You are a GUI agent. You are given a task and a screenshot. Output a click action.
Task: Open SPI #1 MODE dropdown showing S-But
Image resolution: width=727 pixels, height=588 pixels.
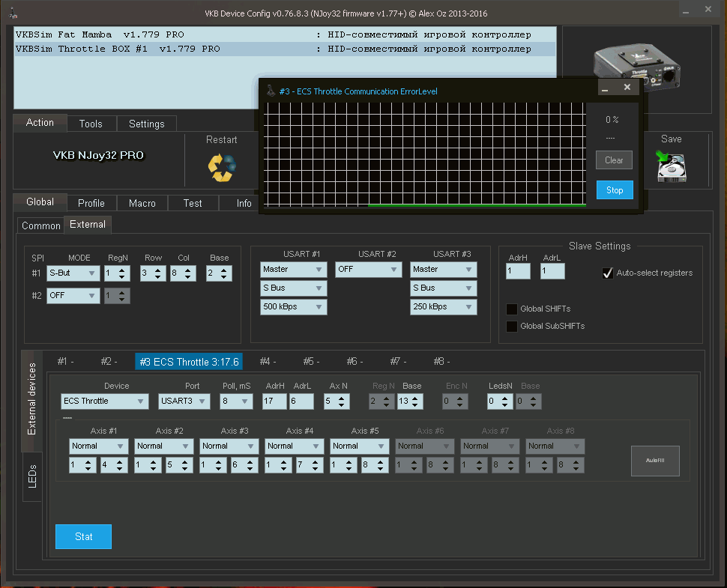[x=73, y=273]
